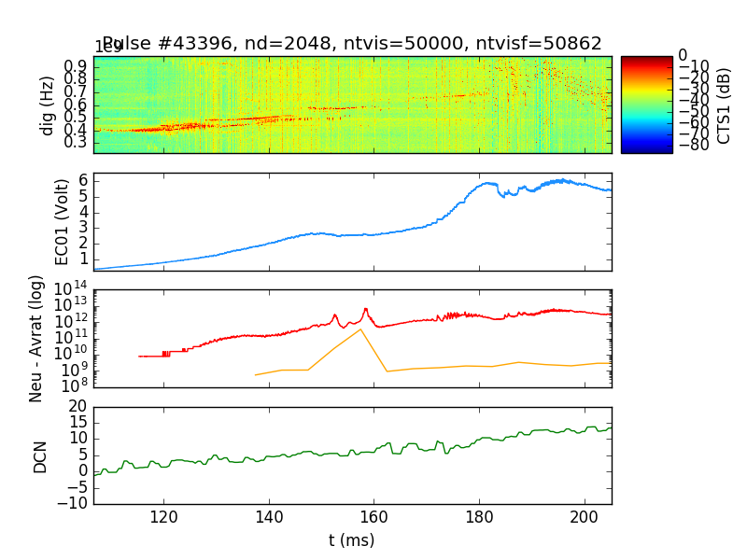Click the -80 tick label on the colorbar
747x560 pixels.
pyautogui.click(x=692, y=144)
